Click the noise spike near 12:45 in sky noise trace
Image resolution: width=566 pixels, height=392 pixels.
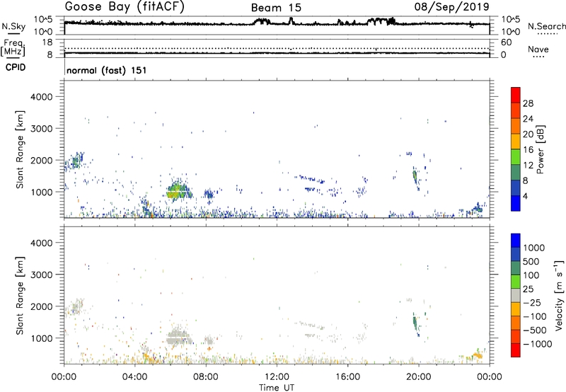(291, 21)
